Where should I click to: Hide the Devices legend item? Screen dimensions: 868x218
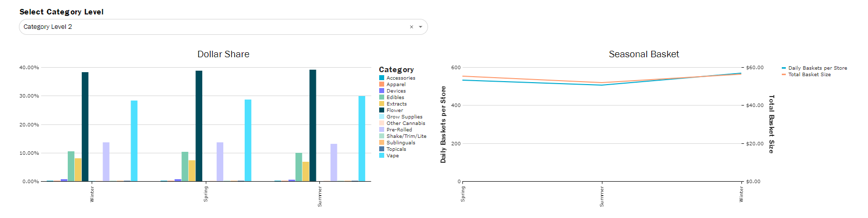tap(396, 91)
